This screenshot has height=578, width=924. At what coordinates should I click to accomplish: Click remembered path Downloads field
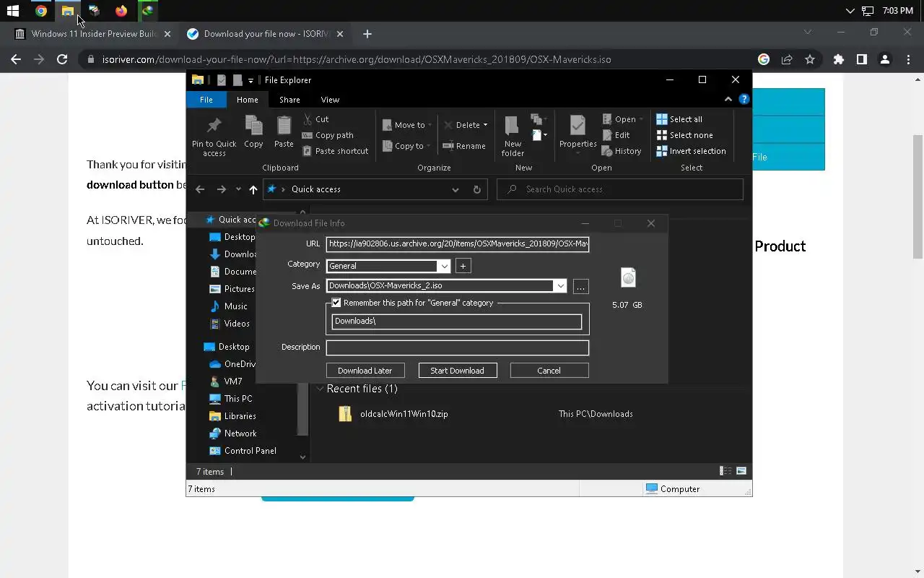(457, 322)
